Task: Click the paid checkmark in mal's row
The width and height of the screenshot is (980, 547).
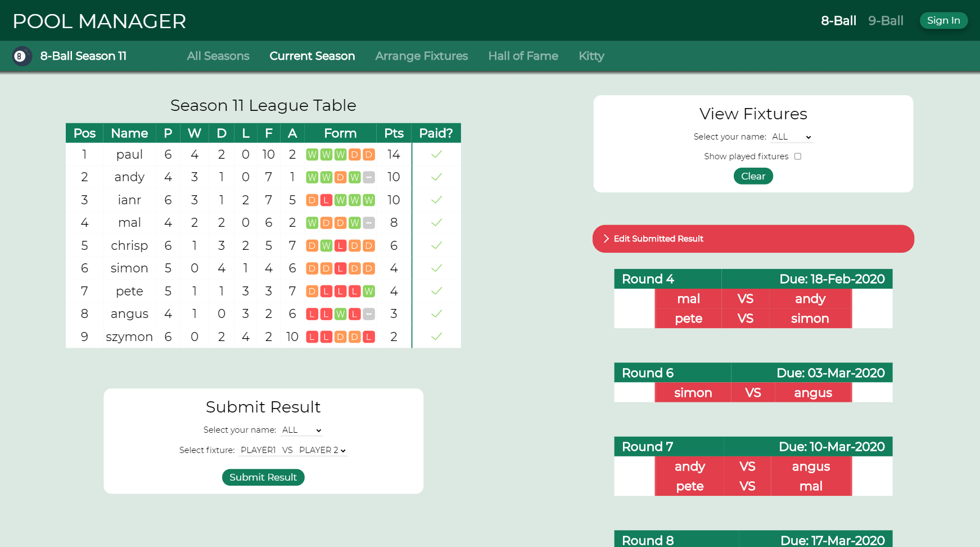Action: (436, 222)
